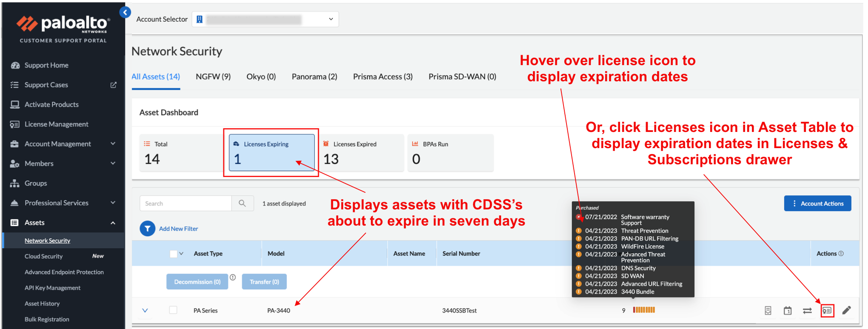
Task: Select the Licenses Expiring card
Action: click(272, 153)
